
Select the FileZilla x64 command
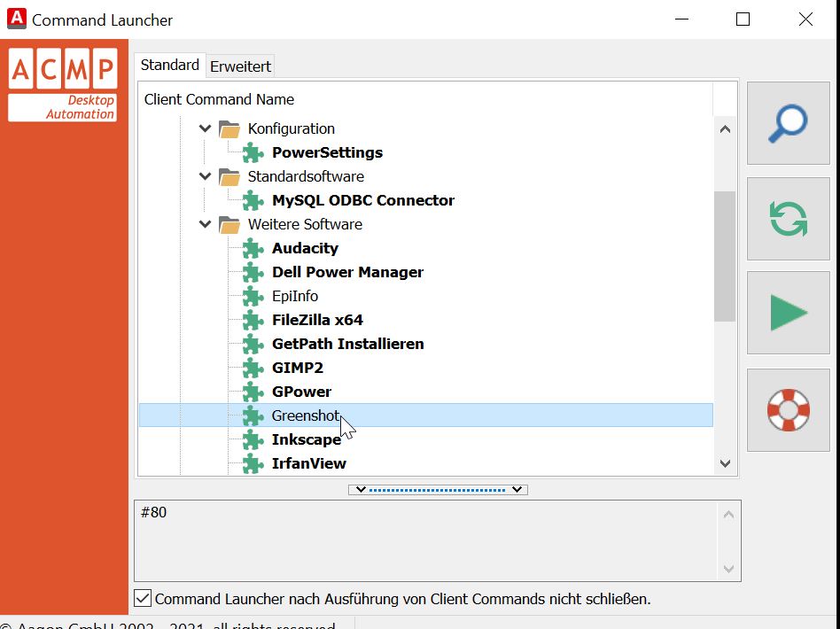pos(318,321)
